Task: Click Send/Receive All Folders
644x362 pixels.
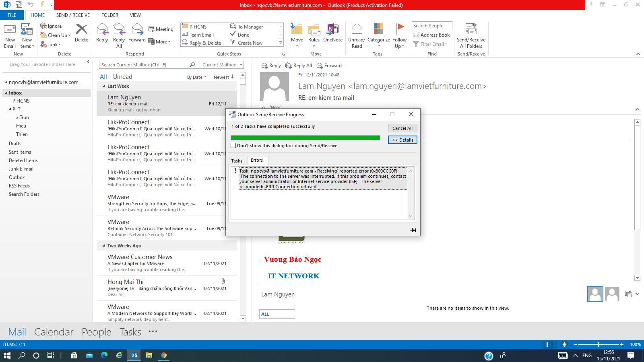Action: (x=471, y=36)
